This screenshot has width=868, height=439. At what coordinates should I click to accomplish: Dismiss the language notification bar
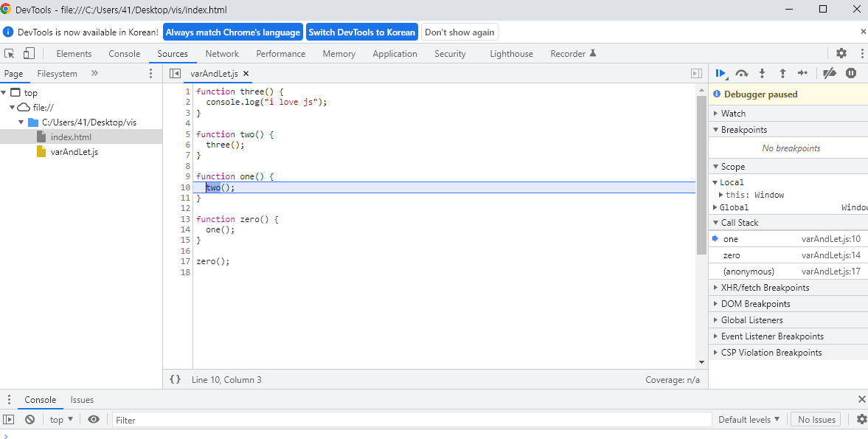(864, 32)
